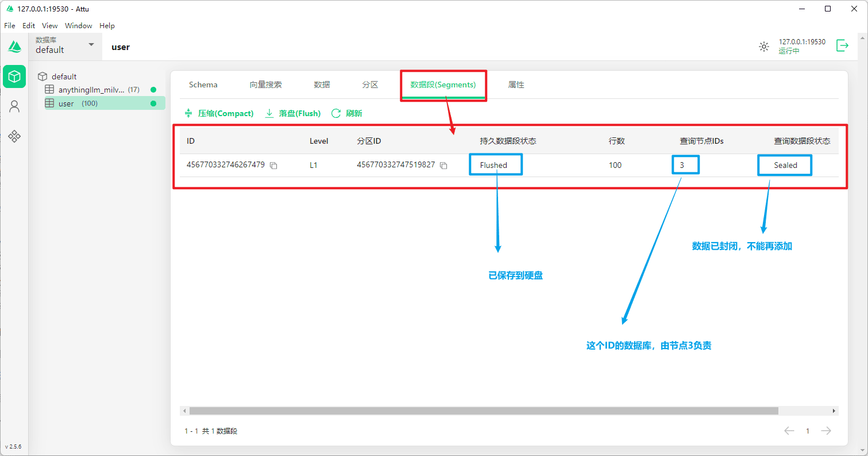Select anythingllm_milv... collection in tree
The height and width of the screenshot is (456, 868).
click(91, 90)
